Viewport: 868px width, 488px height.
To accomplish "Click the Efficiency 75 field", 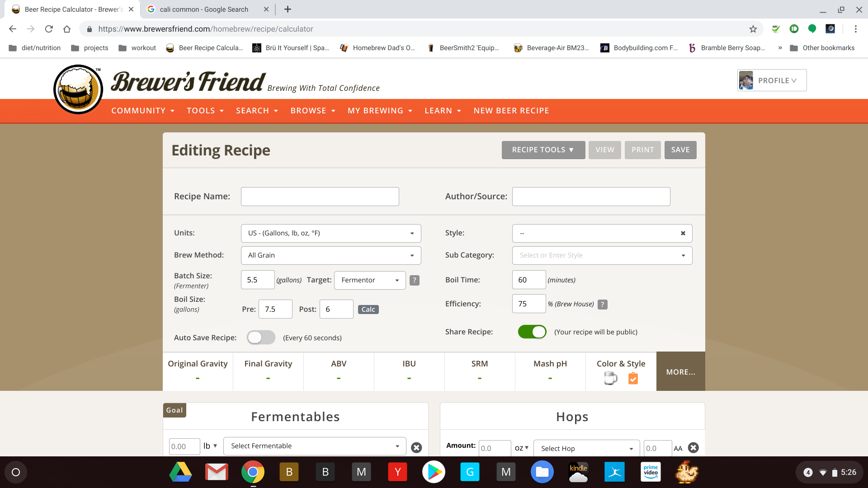I will (529, 304).
